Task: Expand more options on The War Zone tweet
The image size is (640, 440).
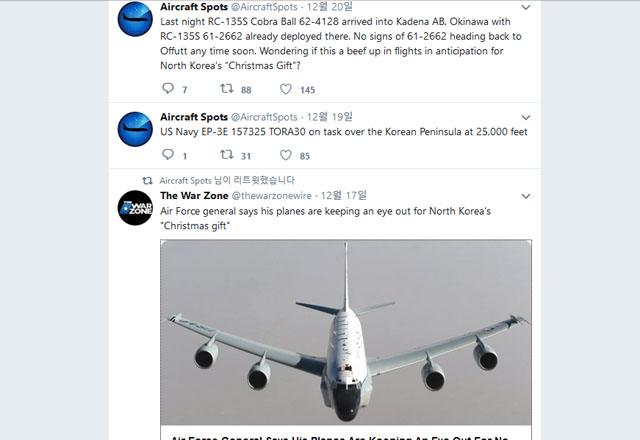Action: [x=527, y=195]
